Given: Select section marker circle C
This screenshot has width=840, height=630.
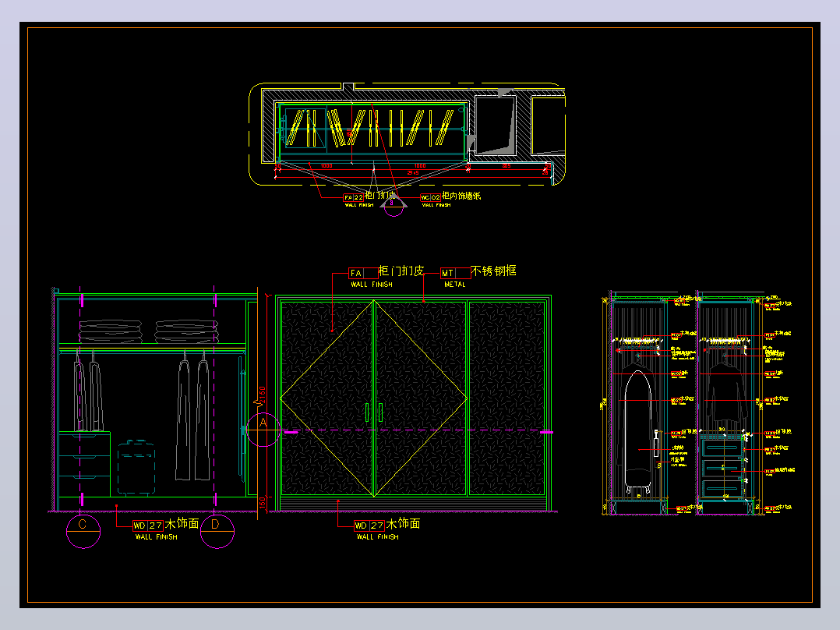Looking at the screenshot, I should [x=83, y=531].
